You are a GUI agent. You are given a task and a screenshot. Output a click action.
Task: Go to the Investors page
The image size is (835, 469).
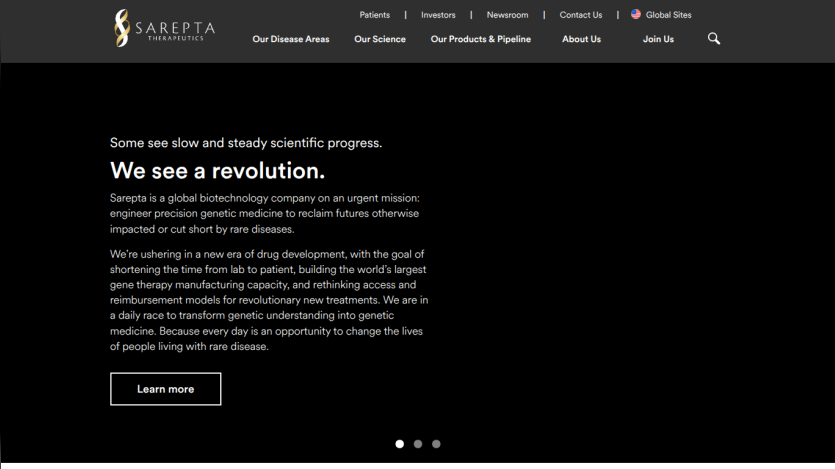pyautogui.click(x=438, y=15)
